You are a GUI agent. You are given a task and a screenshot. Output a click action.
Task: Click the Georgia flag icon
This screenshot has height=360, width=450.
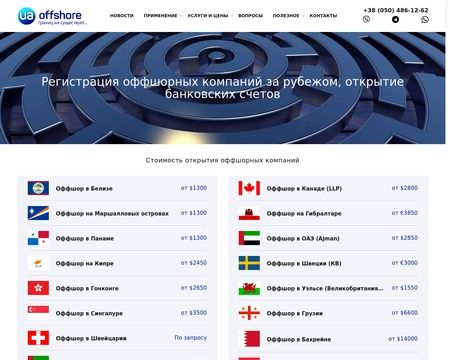pyautogui.click(x=249, y=313)
